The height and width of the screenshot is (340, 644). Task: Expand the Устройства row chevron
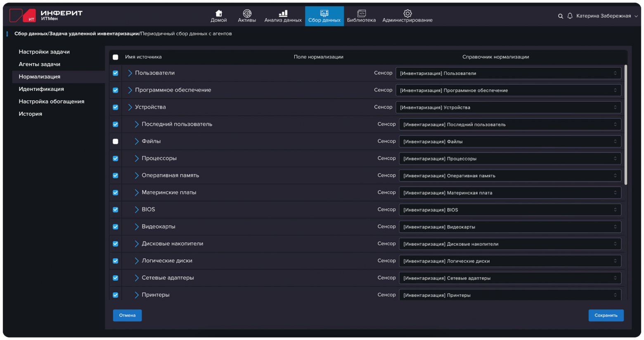[130, 107]
